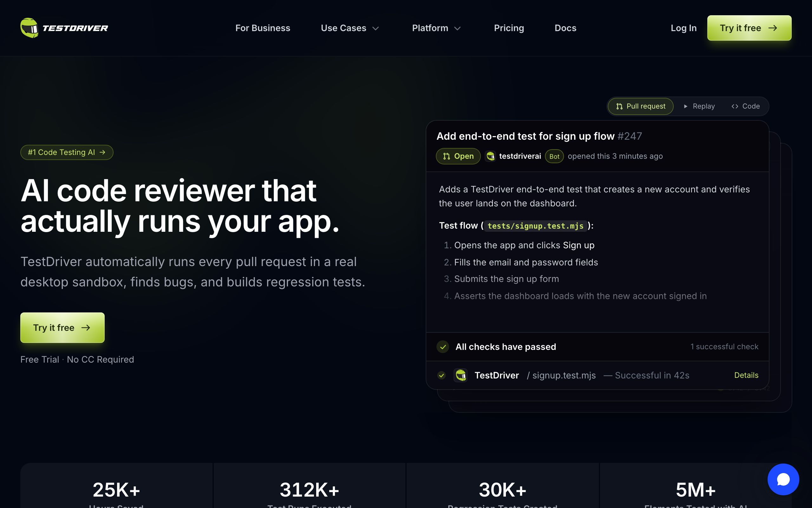Viewport: 812px width, 508px height.
Task: Expand the Platform dropdown chevron
Action: (x=457, y=29)
